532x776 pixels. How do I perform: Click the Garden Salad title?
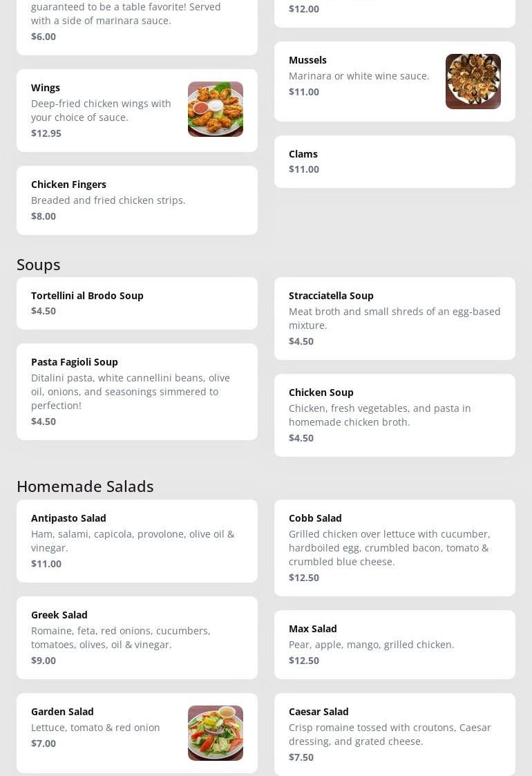point(62,712)
